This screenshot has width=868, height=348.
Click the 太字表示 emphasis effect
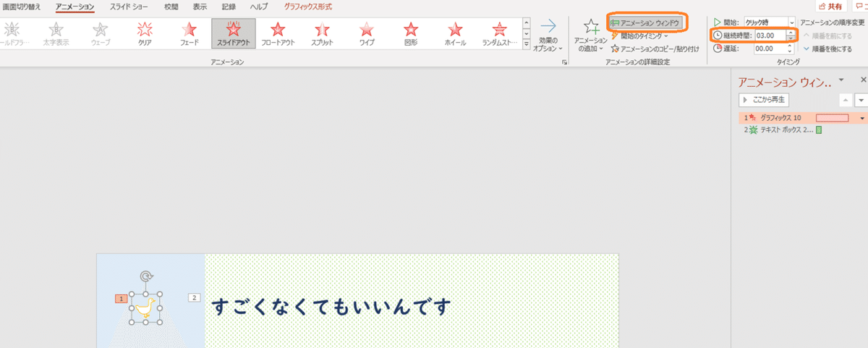click(x=56, y=33)
